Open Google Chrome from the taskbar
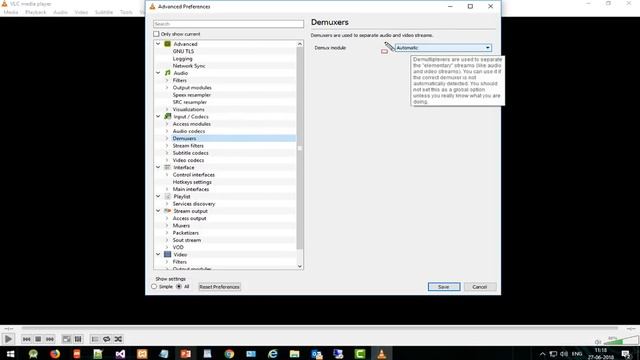The image size is (640, 360). click(229, 353)
